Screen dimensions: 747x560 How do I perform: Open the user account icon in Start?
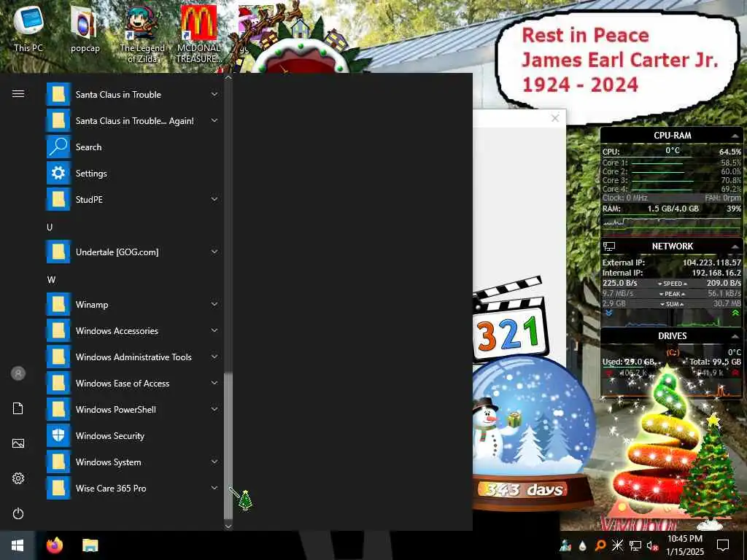tap(18, 373)
